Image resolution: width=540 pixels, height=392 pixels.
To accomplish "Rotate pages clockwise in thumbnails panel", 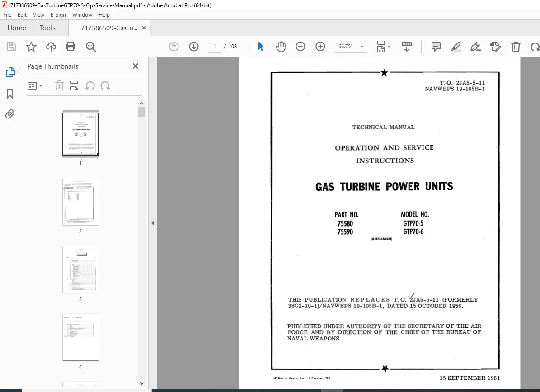I will (x=105, y=85).
